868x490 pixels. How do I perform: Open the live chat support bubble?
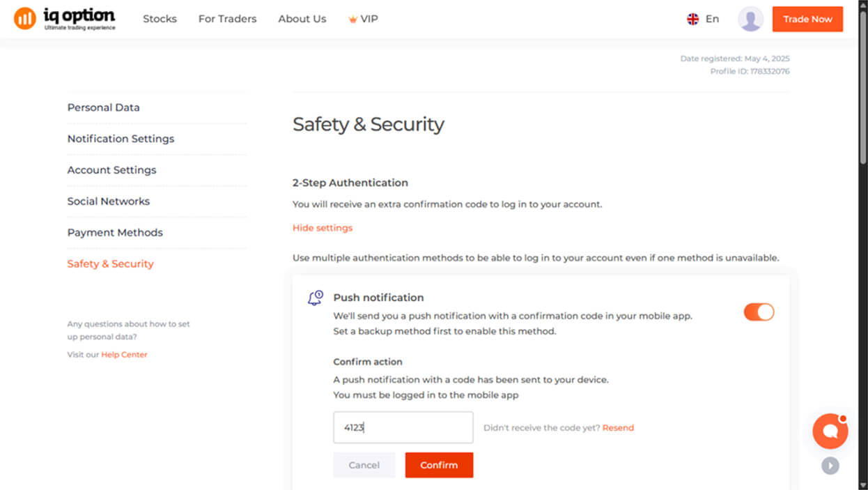click(830, 431)
